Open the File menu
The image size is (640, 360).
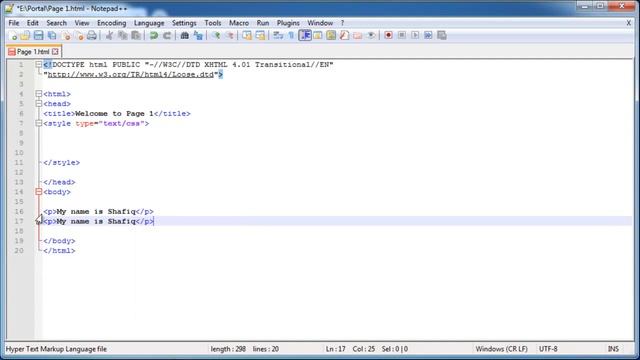click(14, 23)
